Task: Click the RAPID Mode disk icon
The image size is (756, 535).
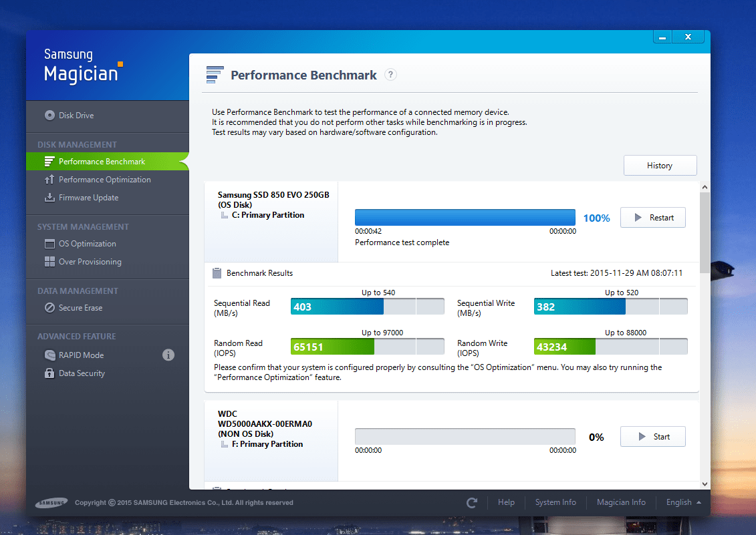Action: coord(49,355)
